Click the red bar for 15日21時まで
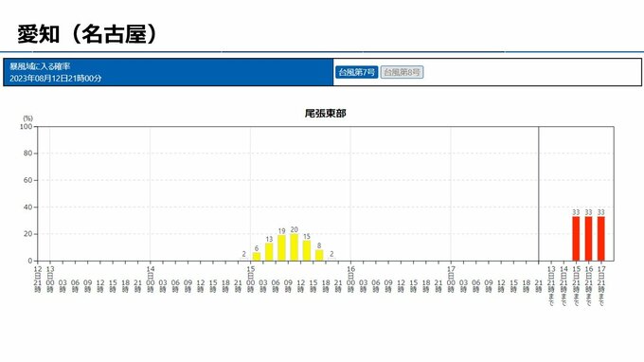 pyautogui.click(x=576, y=239)
